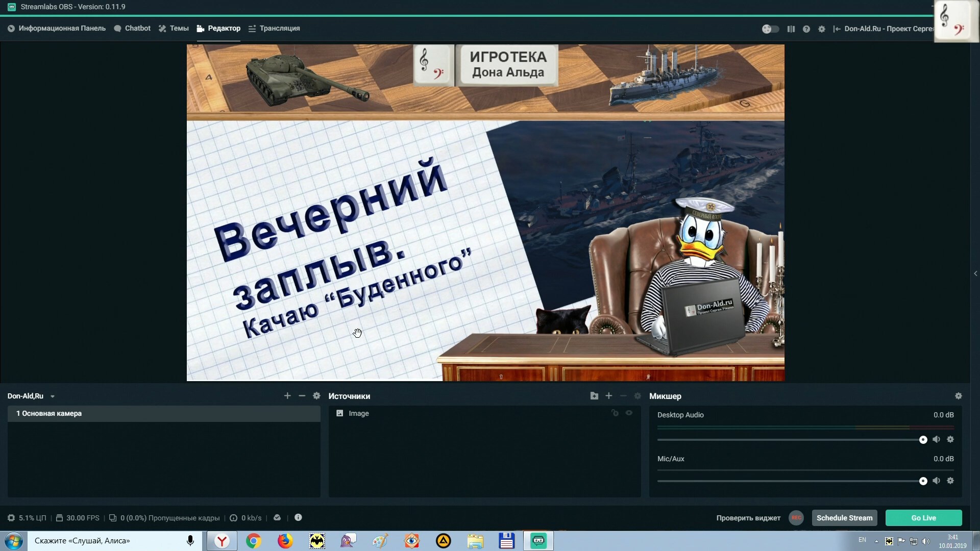This screenshot has height=551, width=980.
Task: Toggle visibility eye of Image source
Action: pos(629,413)
